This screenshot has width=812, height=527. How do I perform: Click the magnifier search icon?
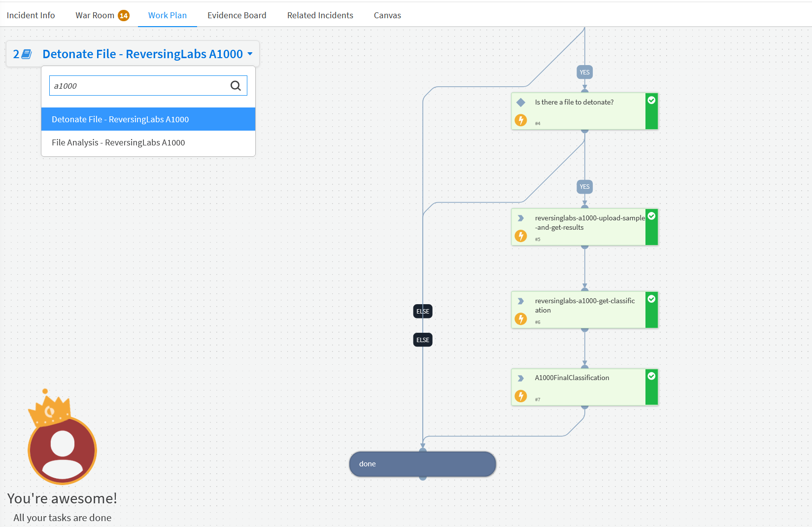(x=236, y=86)
